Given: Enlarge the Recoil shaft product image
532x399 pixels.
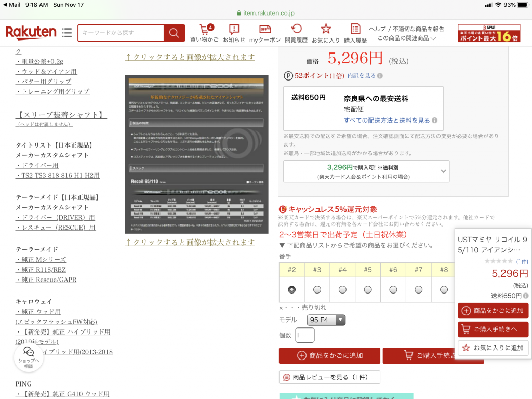Looking at the screenshot, I should tap(196, 154).
